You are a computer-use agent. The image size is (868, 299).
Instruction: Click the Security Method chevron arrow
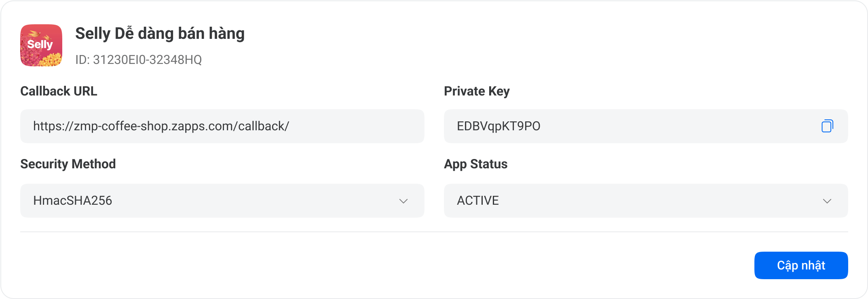point(403,201)
